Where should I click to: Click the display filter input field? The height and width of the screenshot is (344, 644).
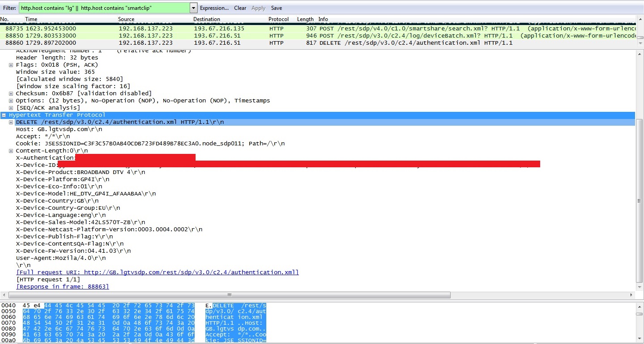click(x=104, y=8)
